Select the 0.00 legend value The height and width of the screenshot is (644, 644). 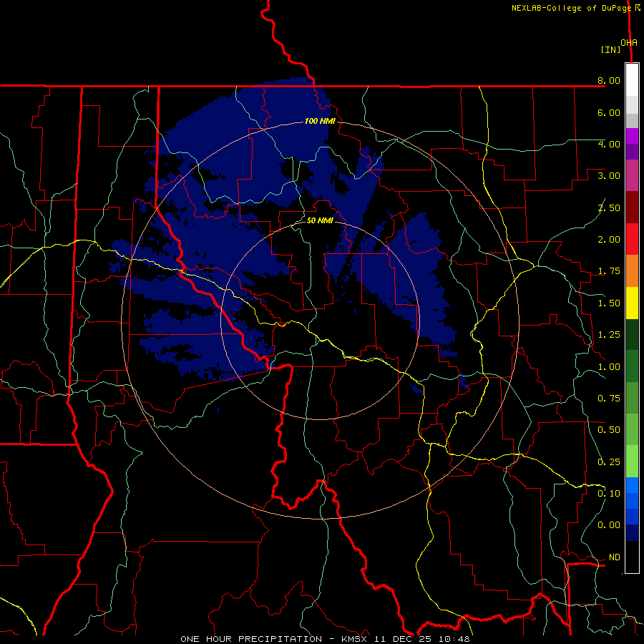[x=609, y=525]
